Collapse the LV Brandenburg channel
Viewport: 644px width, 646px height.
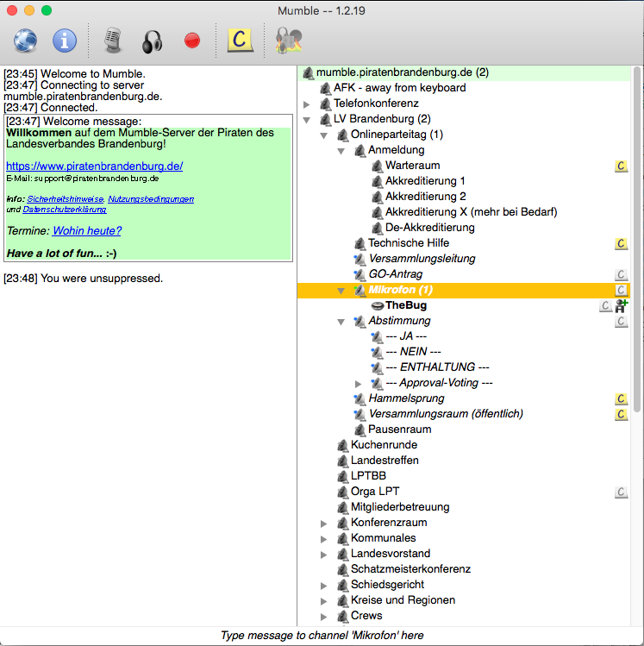(306, 120)
